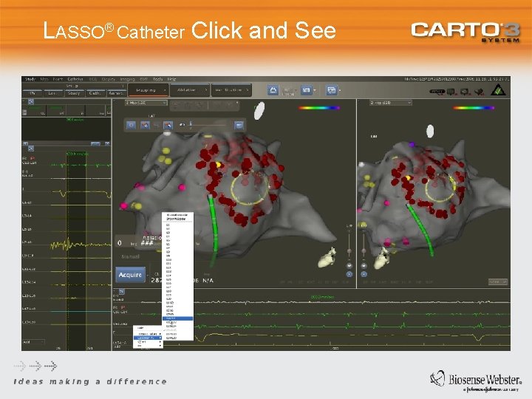The height and width of the screenshot is (399, 532).
Task: Select the highlighted blue channel list entry
Action: [x=177, y=318]
